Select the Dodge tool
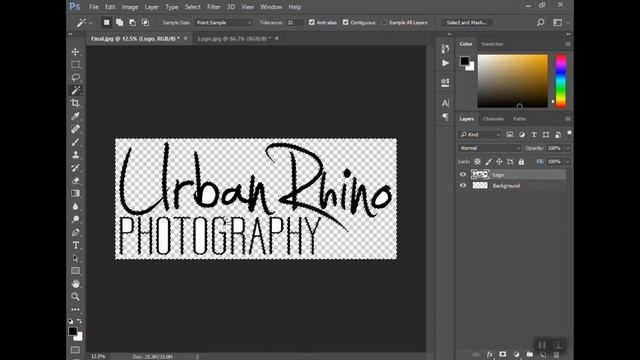The height and width of the screenshot is (360, 640). [x=76, y=219]
